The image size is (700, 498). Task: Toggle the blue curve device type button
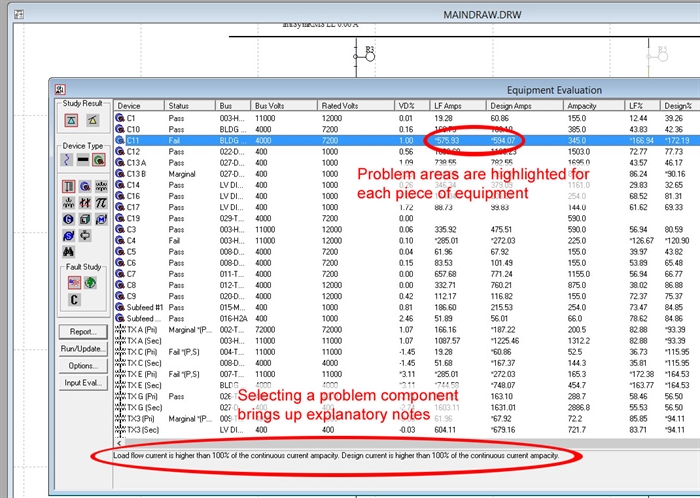pyautogui.click(x=68, y=159)
